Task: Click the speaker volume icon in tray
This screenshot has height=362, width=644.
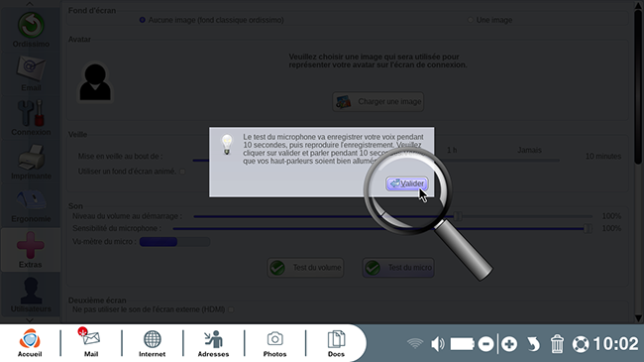Action: [437, 344]
